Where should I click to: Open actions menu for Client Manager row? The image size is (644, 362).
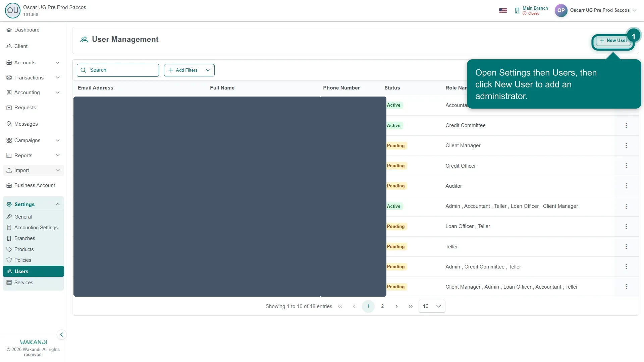[x=626, y=145]
